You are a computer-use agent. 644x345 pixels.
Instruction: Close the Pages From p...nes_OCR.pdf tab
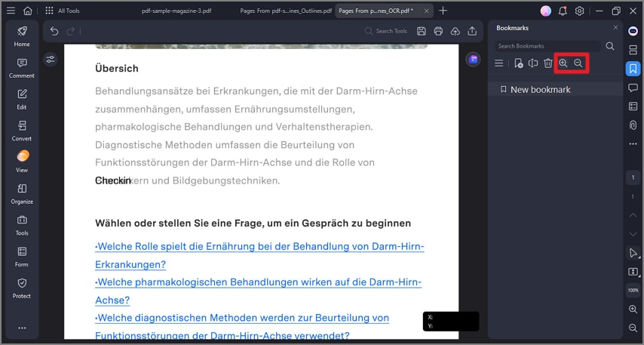(x=426, y=11)
